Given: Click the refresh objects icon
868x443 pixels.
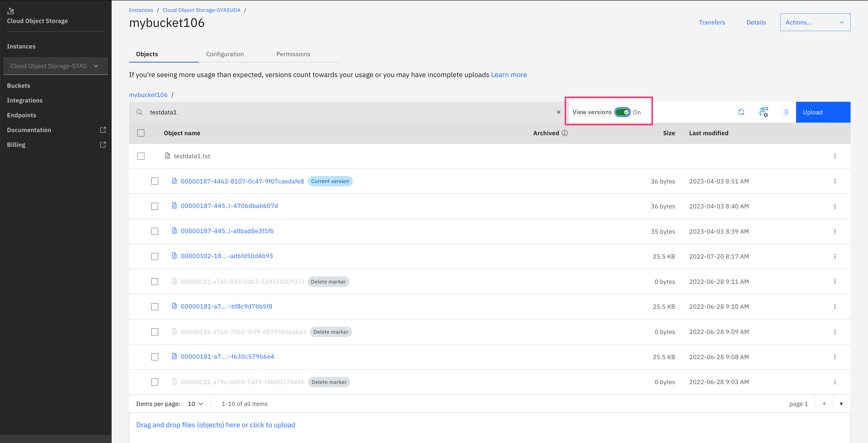Looking at the screenshot, I should [x=741, y=112].
